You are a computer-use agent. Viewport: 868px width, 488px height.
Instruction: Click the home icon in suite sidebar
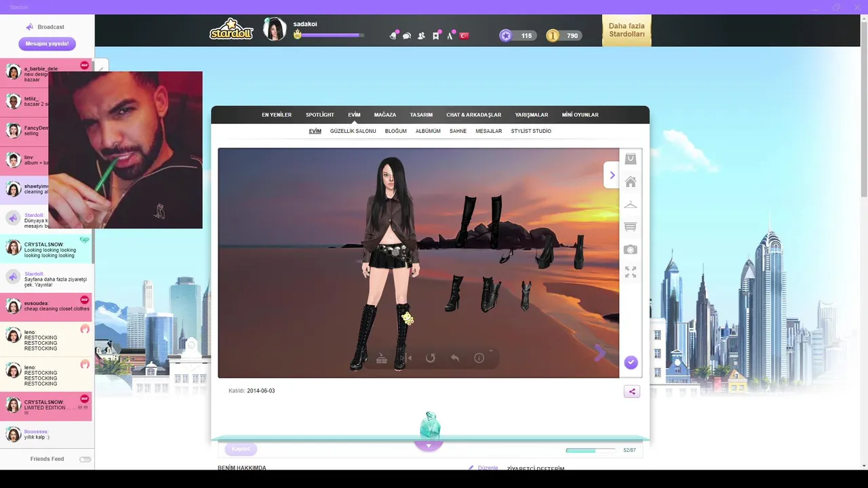point(631,182)
